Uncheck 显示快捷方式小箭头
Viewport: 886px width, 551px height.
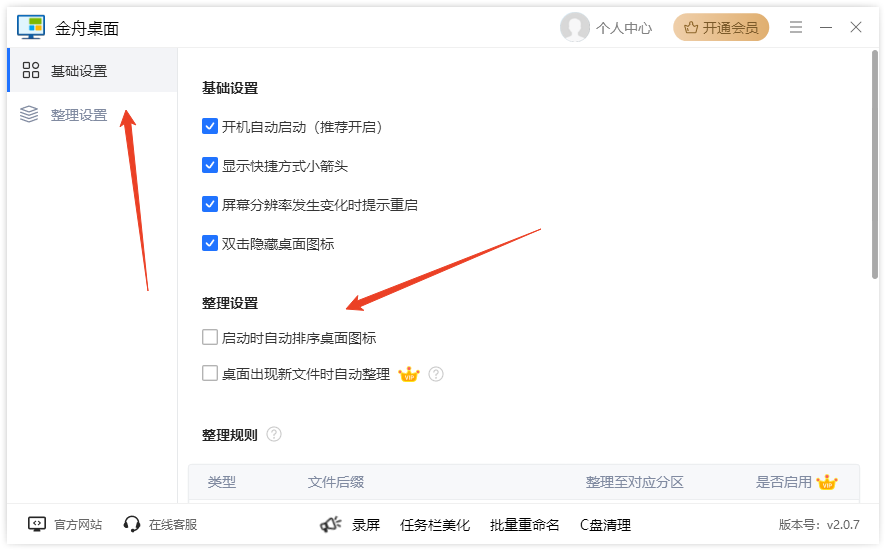[x=210, y=166]
